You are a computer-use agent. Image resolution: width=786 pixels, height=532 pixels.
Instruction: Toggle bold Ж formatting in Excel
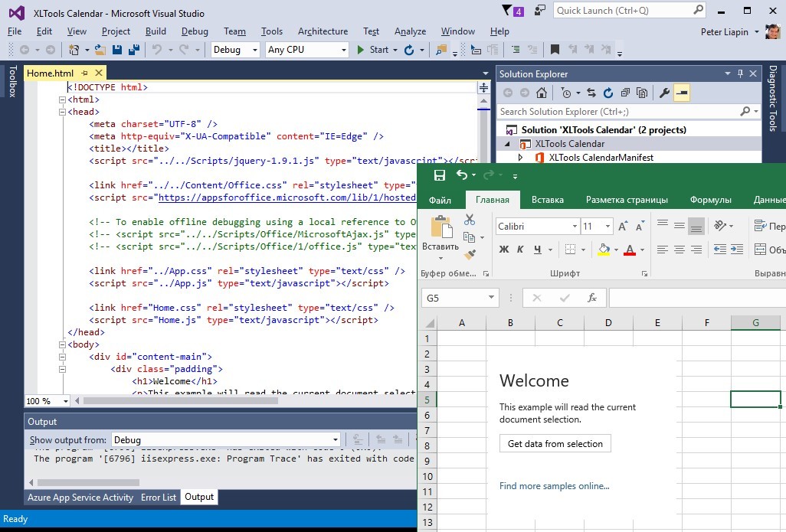click(503, 250)
